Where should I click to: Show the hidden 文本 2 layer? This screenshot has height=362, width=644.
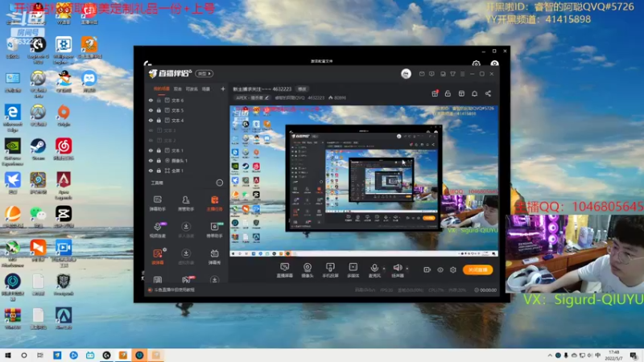tap(151, 140)
